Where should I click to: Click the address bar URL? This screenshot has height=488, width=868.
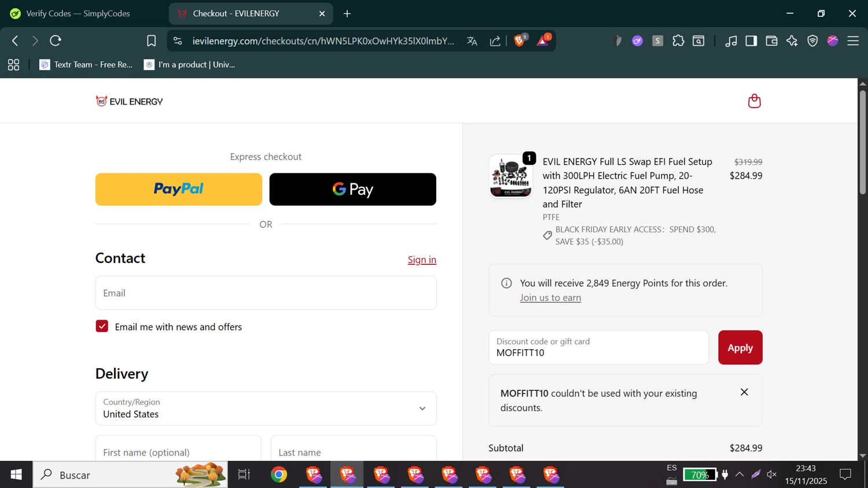(x=323, y=40)
